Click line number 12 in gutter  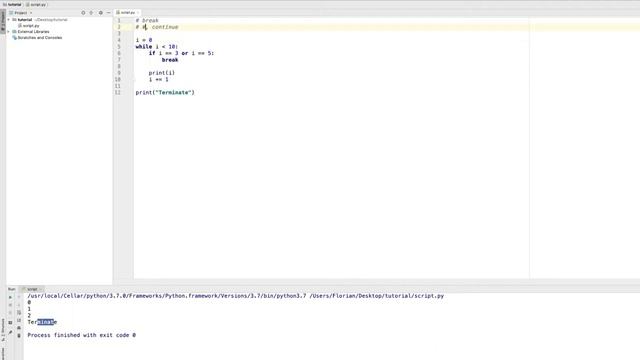coord(118,93)
